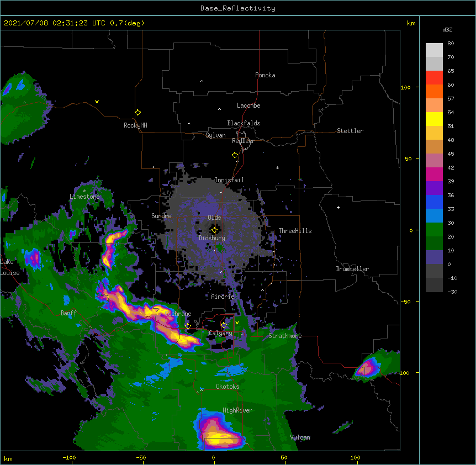Viewport: 476px width, 465px height.
Task: Click the Olds town label
Action: pos(214,218)
